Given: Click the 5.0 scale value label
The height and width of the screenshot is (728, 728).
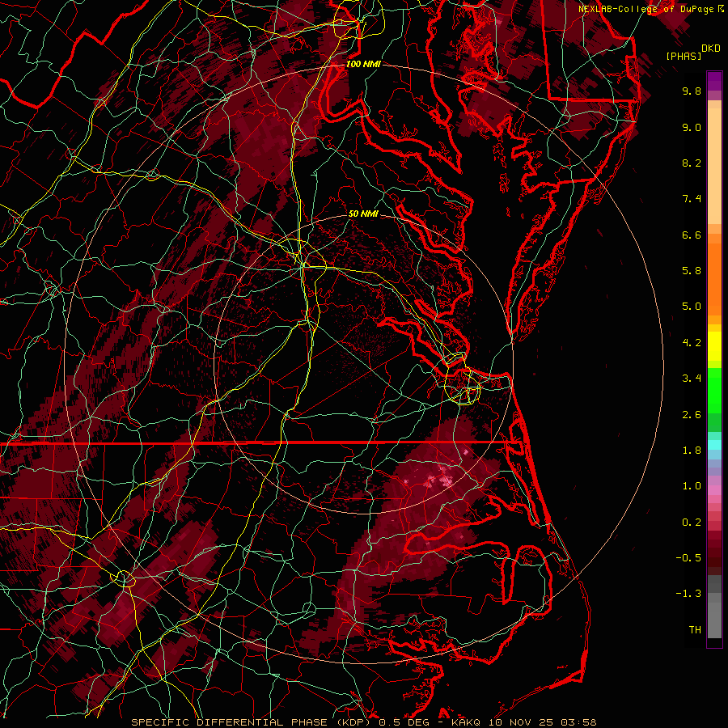Looking at the screenshot, I should click(x=692, y=307).
